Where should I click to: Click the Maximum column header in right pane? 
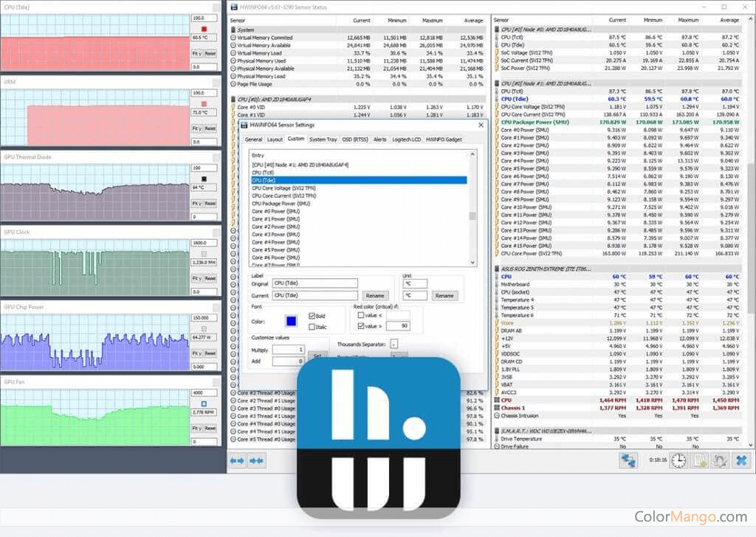pyautogui.click(x=688, y=20)
